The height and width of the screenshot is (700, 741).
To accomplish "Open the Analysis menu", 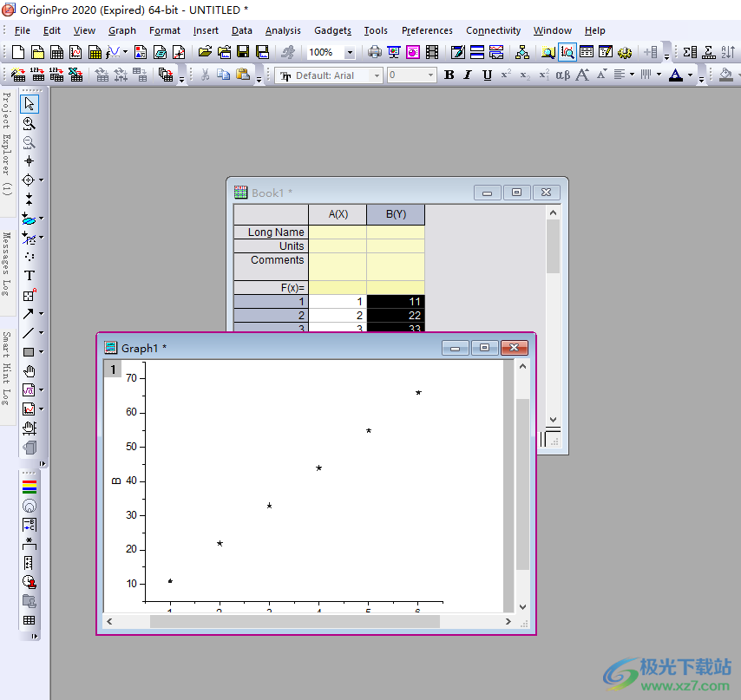I will click(x=283, y=30).
